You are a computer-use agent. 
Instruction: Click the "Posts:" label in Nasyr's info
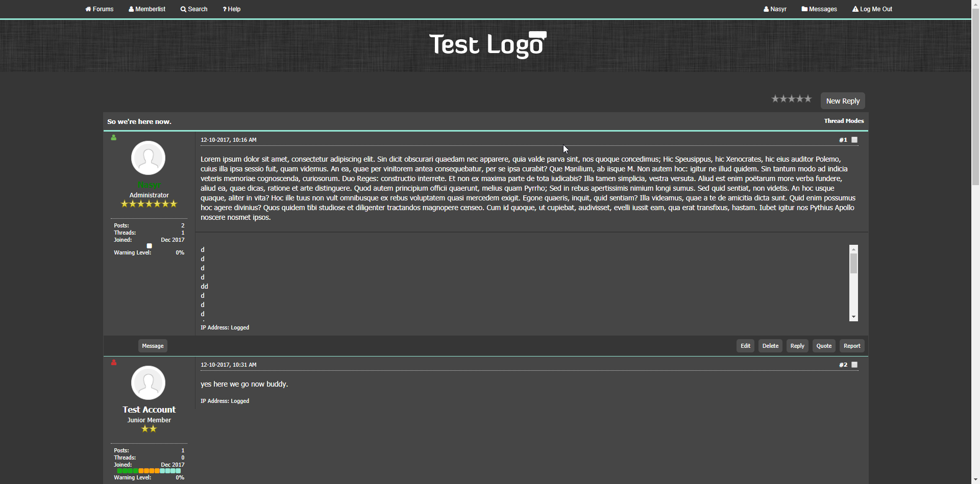(x=121, y=225)
